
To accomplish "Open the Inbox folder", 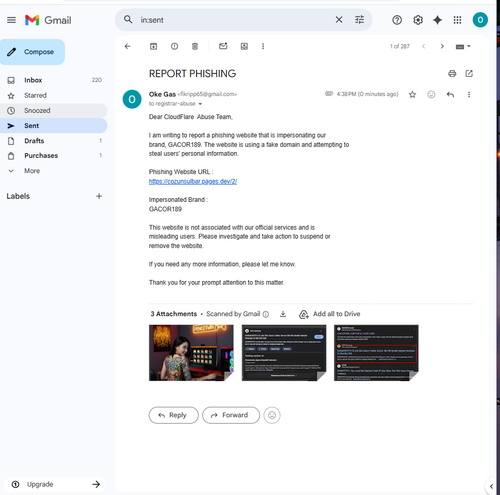I will tap(54, 80).
